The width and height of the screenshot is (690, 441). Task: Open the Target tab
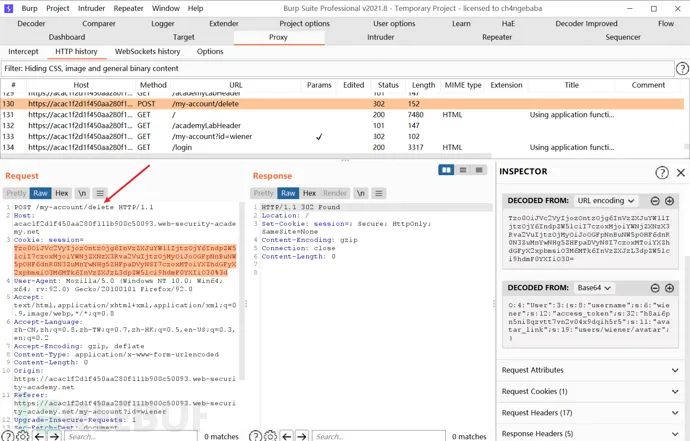[x=184, y=37]
